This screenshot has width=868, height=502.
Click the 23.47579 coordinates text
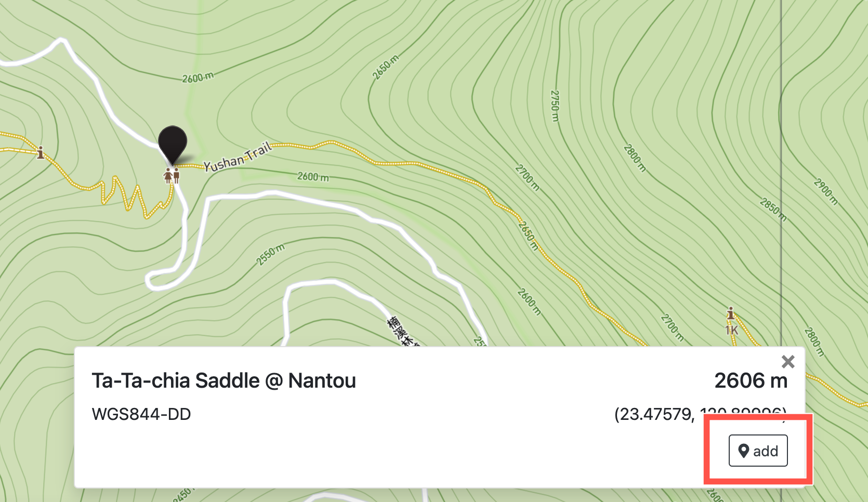[x=700, y=414]
